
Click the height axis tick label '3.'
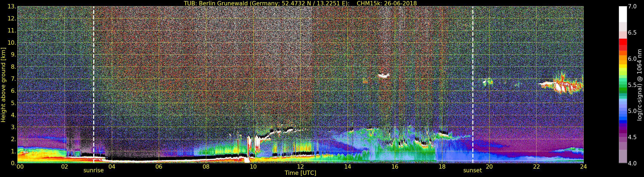pos(13,127)
